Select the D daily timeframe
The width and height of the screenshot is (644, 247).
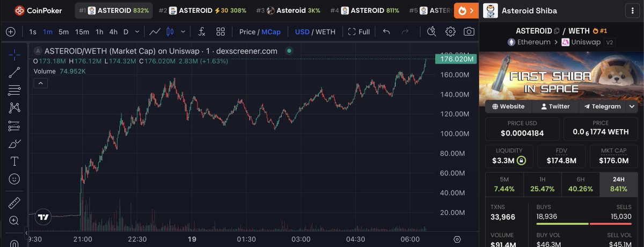click(x=126, y=32)
